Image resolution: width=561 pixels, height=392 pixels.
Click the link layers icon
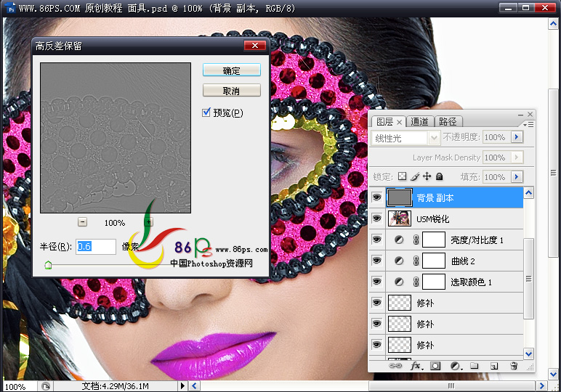(x=396, y=367)
